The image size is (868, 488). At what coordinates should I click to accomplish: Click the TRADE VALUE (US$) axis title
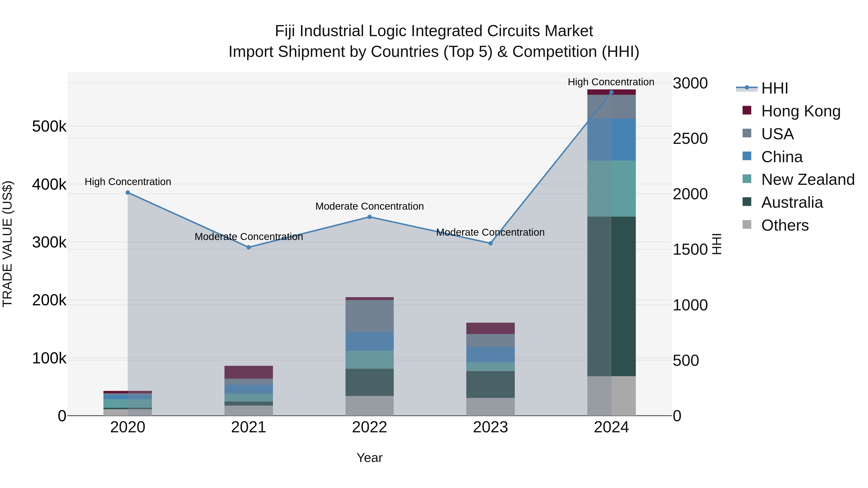pyautogui.click(x=7, y=244)
